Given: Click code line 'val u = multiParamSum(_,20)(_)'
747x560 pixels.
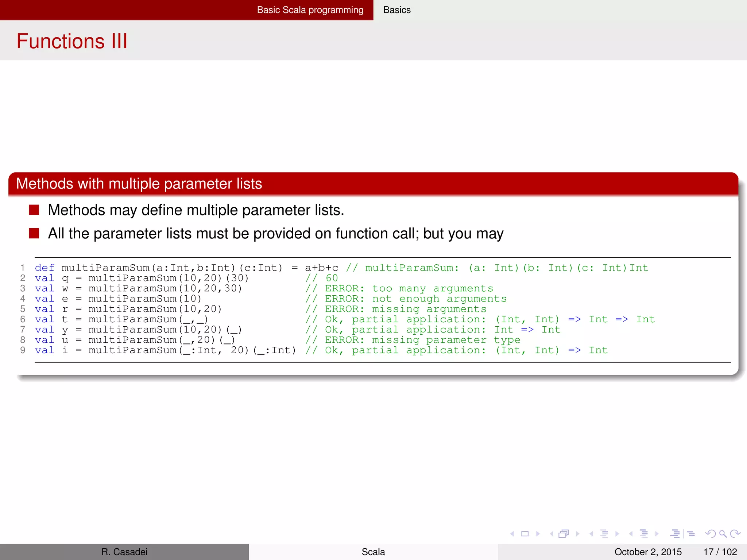Looking at the screenshot, I should 135,340.
